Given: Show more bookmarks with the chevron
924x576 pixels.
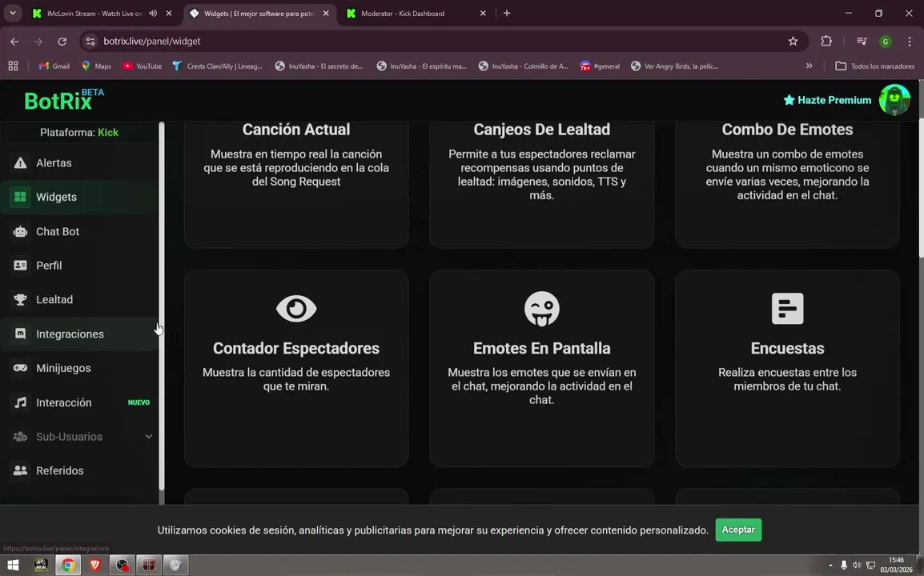Looking at the screenshot, I should pyautogui.click(x=809, y=66).
